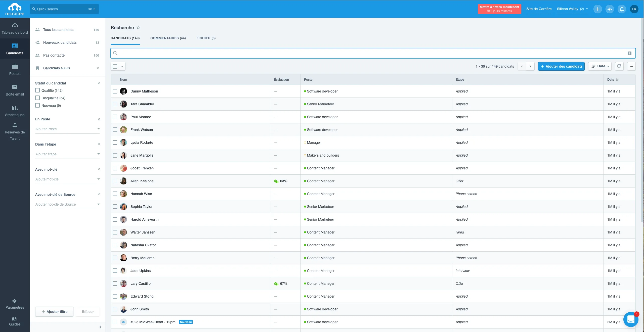Expand the Silicon Valley company switcher
The width and height of the screenshot is (644, 332).
(572, 9)
